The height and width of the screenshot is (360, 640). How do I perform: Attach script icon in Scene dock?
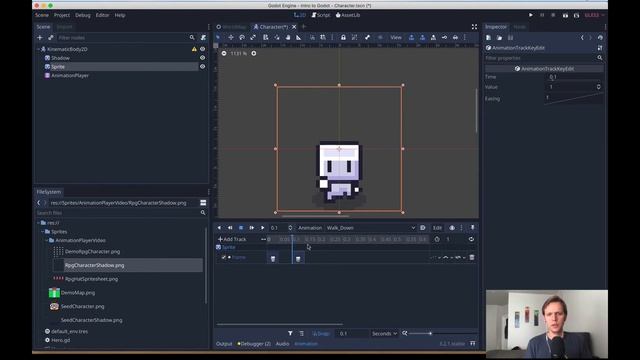pos(203,38)
